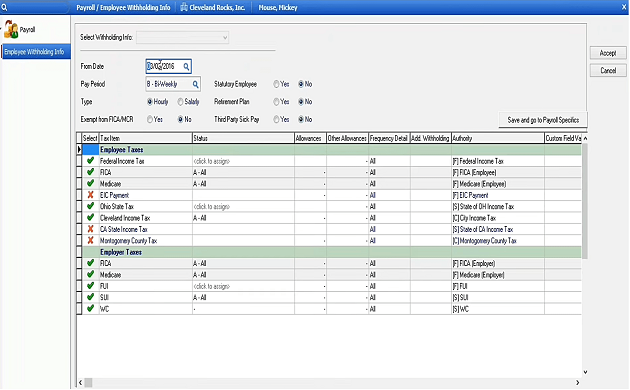Toggle the green check for employer FICA row
The width and height of the screenshot is (630, 390).
[x=90, y=263]
